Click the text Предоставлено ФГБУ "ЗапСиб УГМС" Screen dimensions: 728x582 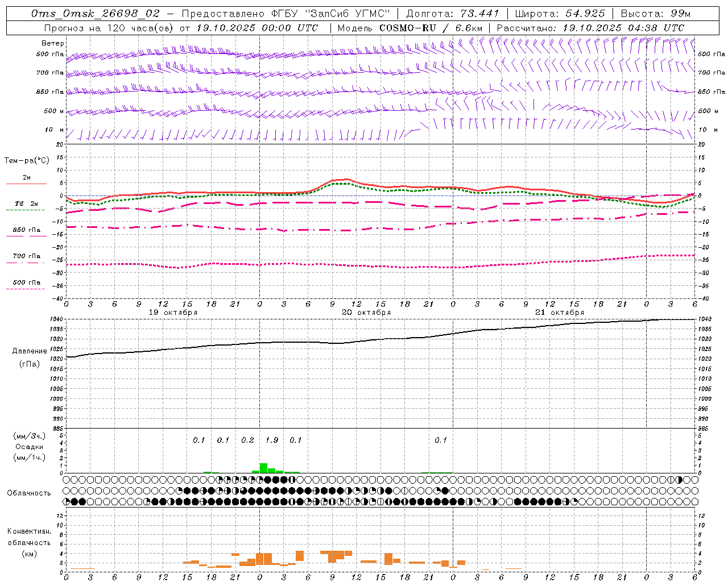(x=286, y=14)
